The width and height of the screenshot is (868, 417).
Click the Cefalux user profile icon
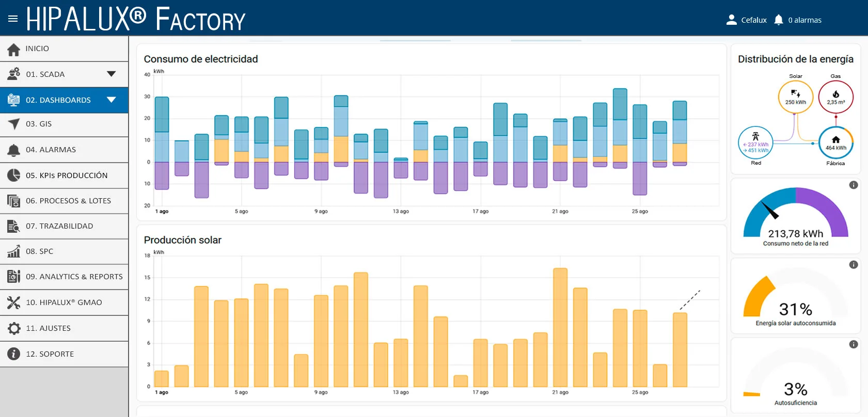point(731,20)
